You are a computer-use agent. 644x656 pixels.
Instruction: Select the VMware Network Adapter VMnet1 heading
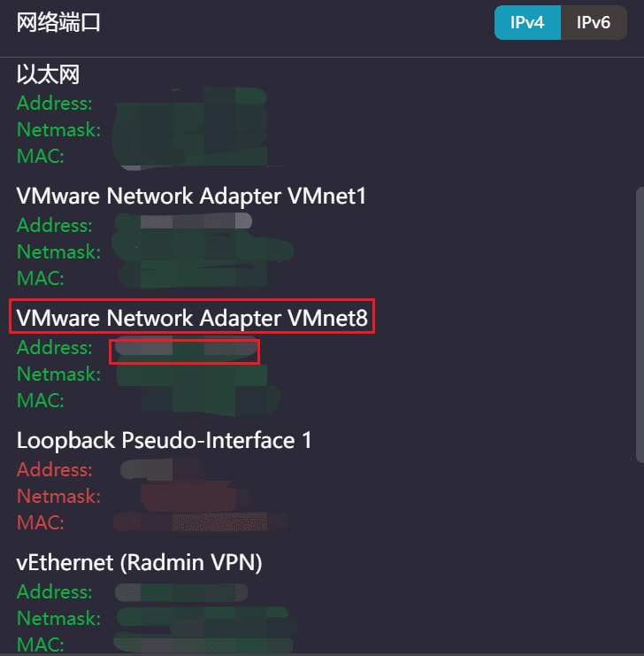tap(191, 197)
